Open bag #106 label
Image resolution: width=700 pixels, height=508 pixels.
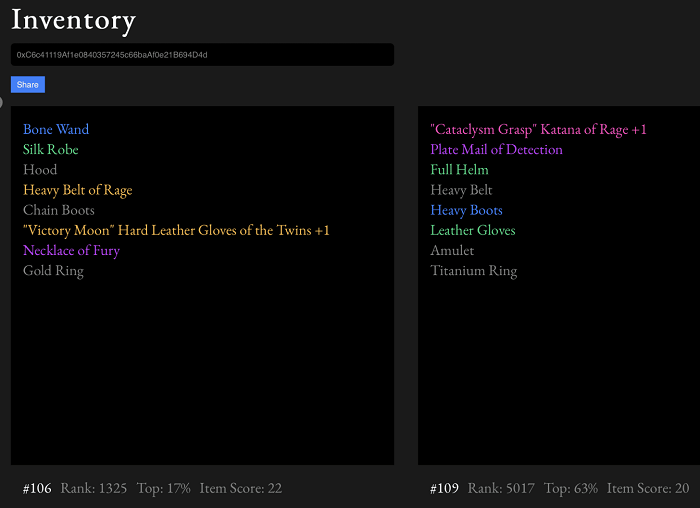coord(37,488)
